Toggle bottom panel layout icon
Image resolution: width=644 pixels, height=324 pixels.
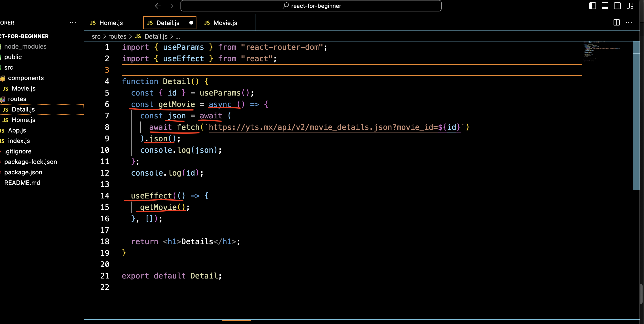click(x=605, y=6)
